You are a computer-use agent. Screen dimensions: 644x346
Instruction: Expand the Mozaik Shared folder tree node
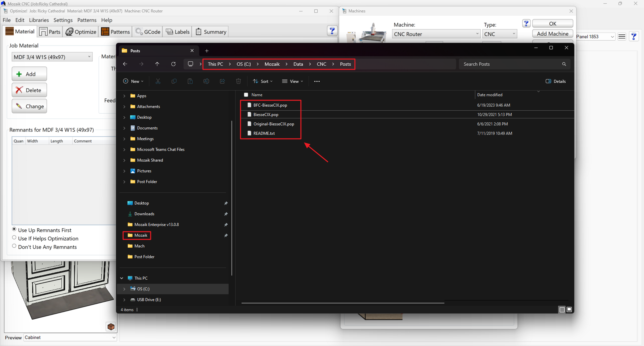[x=124, y=160]
